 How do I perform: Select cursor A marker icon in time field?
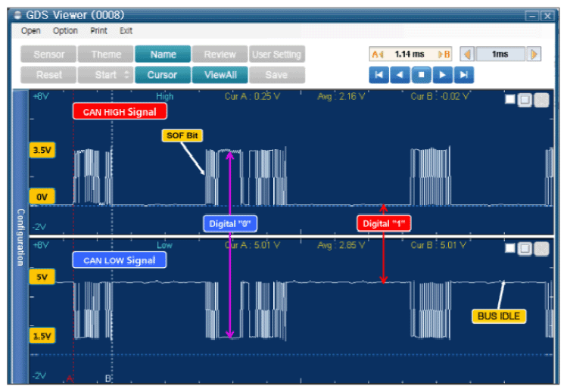point(377,54)
